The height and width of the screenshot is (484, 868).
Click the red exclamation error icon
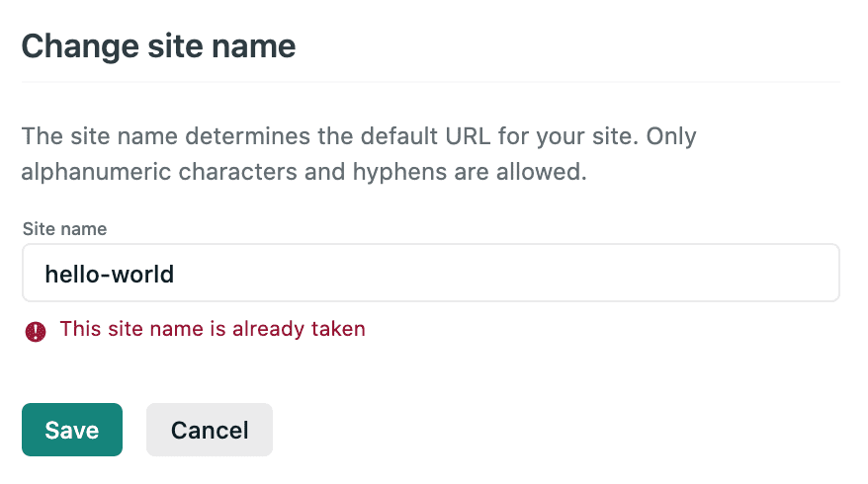point(36,331)
